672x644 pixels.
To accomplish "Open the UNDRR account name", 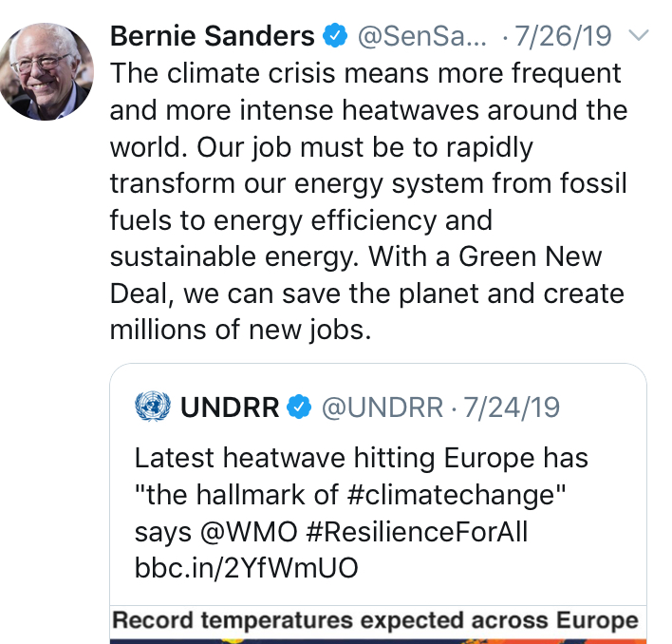I will coord(230,407).
